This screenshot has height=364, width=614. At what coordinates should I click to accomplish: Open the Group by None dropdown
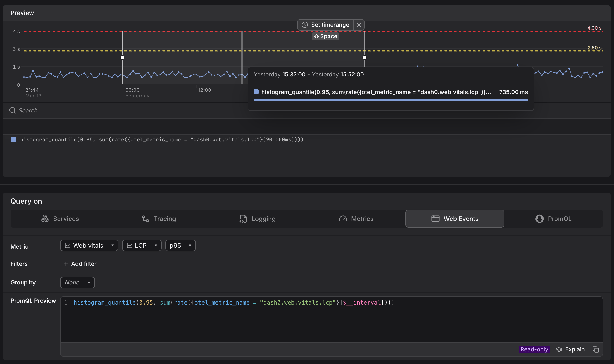pos(77,282)
